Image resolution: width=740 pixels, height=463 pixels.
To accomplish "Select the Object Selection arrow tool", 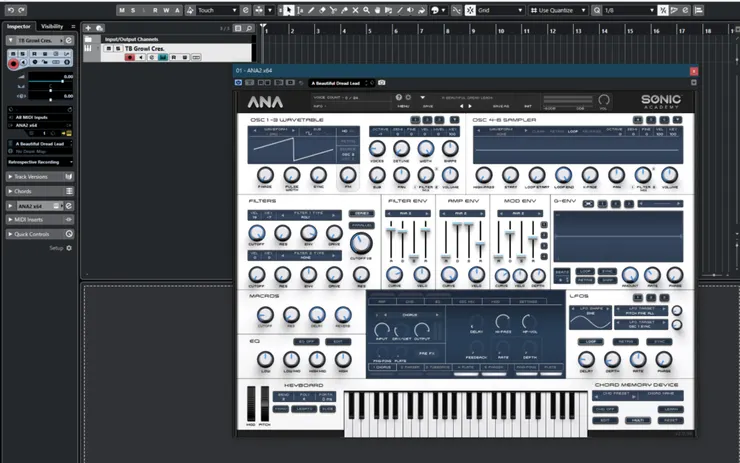I will pyautogui.click(x=289, y=10).
